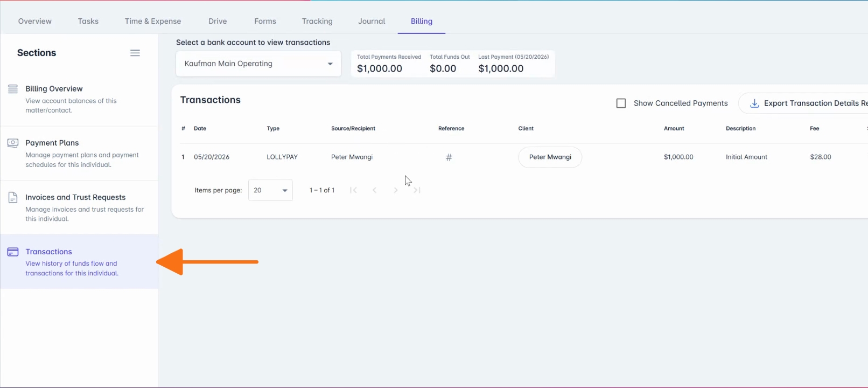Click the hash reference icon for Peter Mwangi

449,157
